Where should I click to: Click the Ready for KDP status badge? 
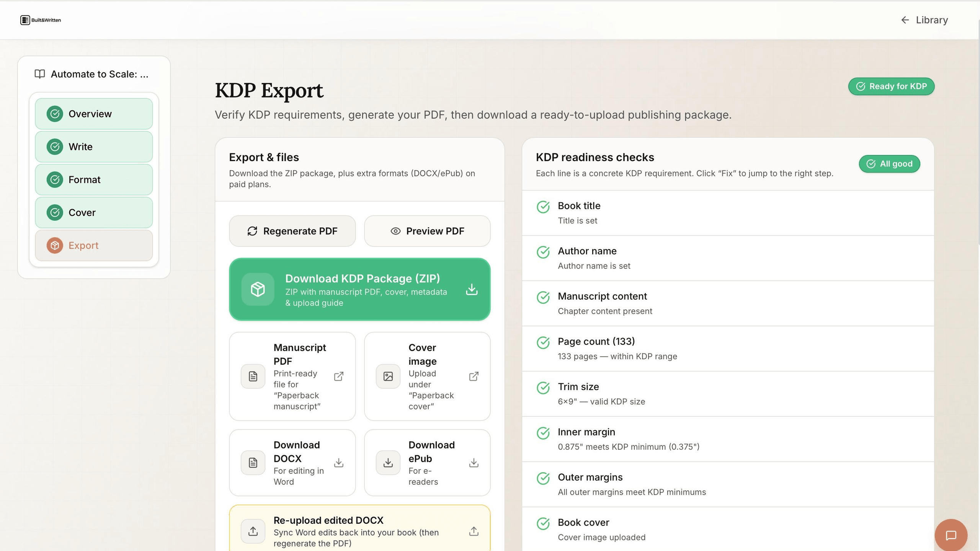891,86
